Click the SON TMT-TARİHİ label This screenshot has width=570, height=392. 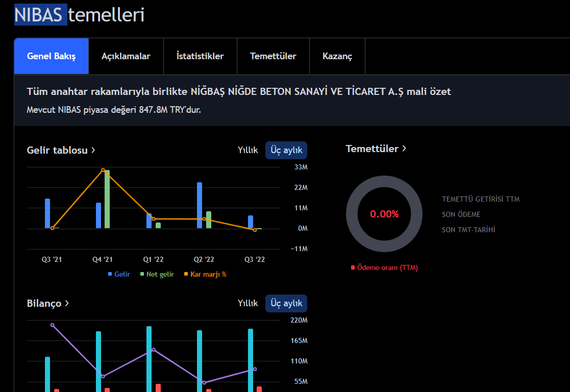coord(468,230)
